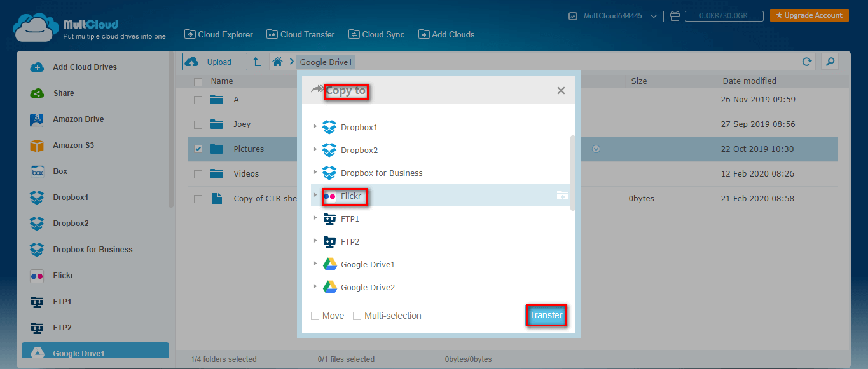This screenshot has width=868, height=369.
Task: Open Cloud Transfer tab
Action: tap(301, 34)
